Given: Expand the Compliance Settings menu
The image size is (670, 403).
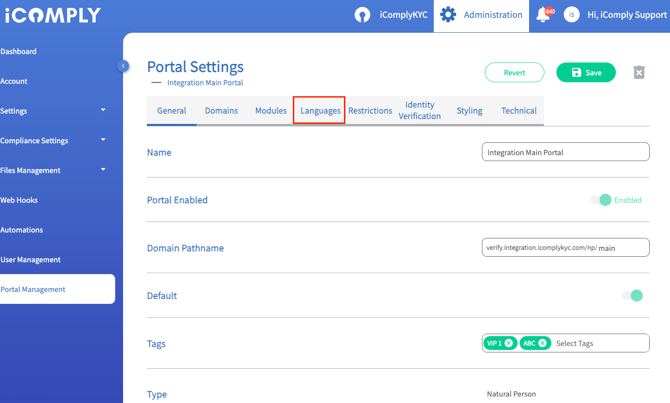Looking at the screenshot, I should [x=103, y=141].
